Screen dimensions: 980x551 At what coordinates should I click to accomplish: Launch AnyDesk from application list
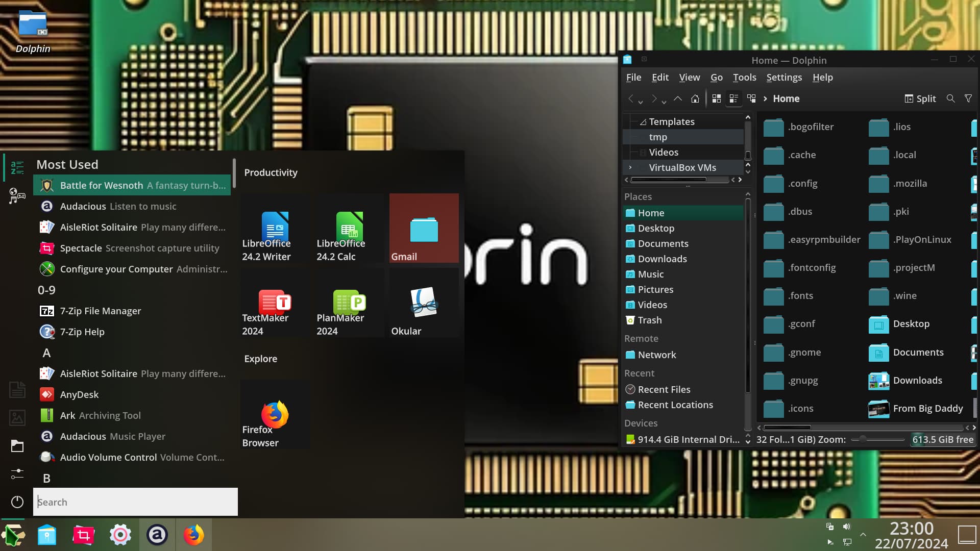pos(132,394)
